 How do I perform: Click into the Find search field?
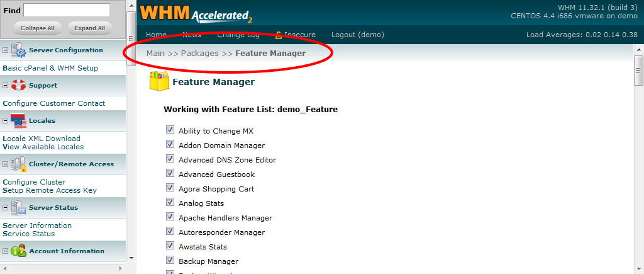[x=67, y=10]
